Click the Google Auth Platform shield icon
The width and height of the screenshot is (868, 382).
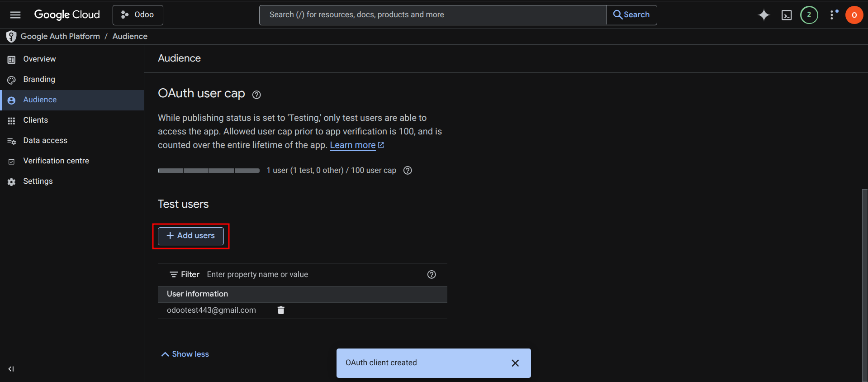pyautogui.click(x=11, y=36)
